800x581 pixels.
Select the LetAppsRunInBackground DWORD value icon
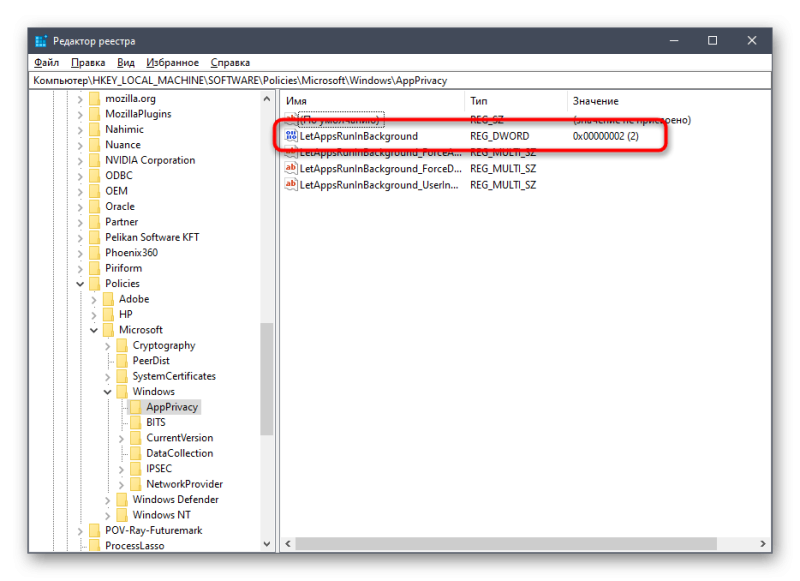point(291,136)
